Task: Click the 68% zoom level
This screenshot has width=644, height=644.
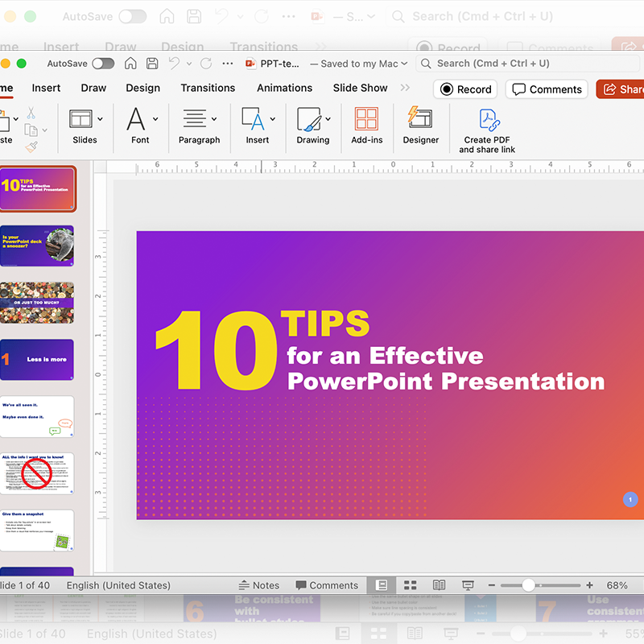Action: (x=617, y=585)
